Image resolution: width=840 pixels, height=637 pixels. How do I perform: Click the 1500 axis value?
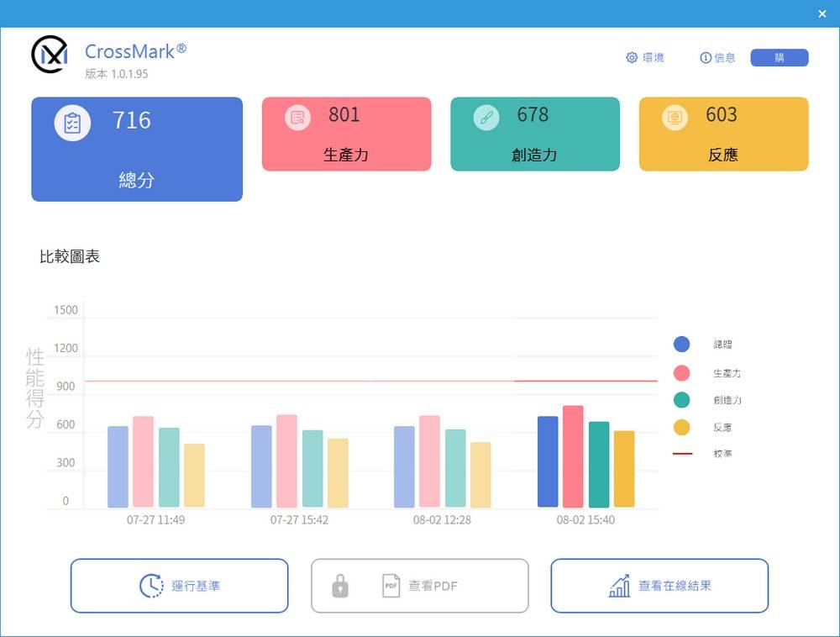click(x=66, y=309)
